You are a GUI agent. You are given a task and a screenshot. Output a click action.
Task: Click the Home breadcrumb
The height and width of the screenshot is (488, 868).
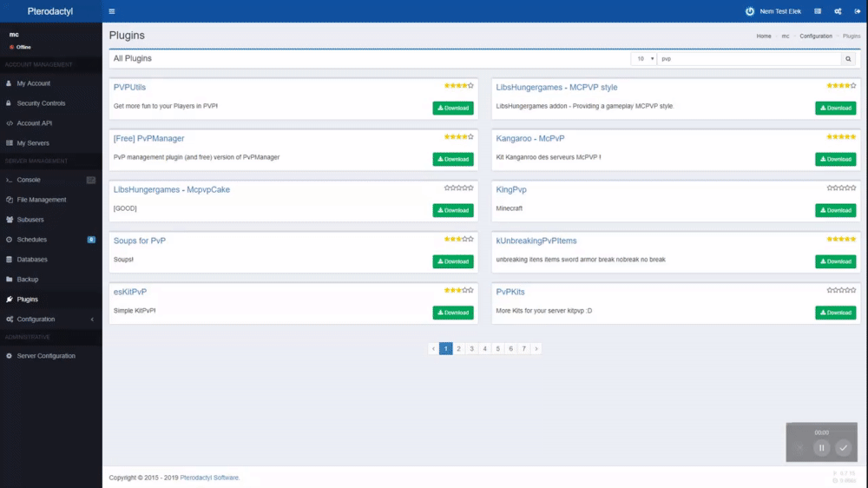764,36
